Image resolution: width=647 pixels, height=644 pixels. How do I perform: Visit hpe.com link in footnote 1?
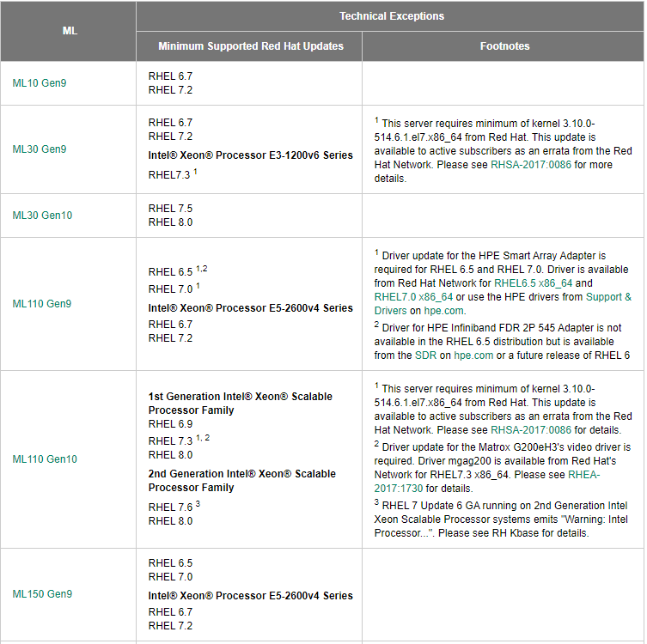[x=445, y=311]
